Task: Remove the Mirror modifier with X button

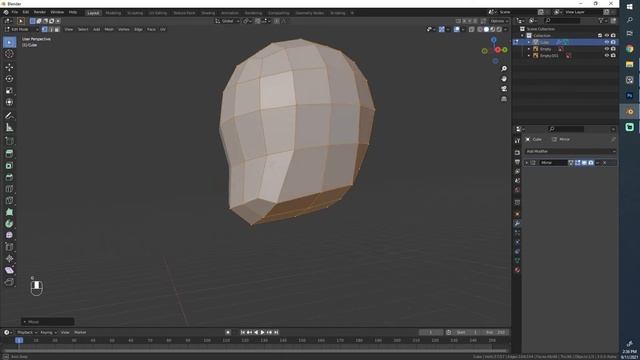Action: coord(604,163)
